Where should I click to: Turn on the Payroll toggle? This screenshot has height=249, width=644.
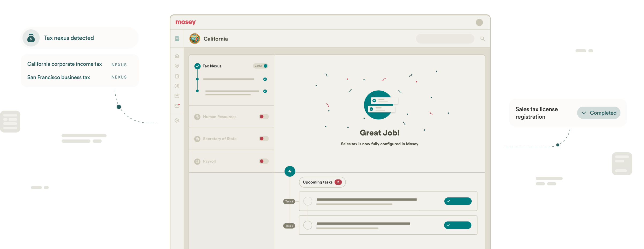coord(264,161)
